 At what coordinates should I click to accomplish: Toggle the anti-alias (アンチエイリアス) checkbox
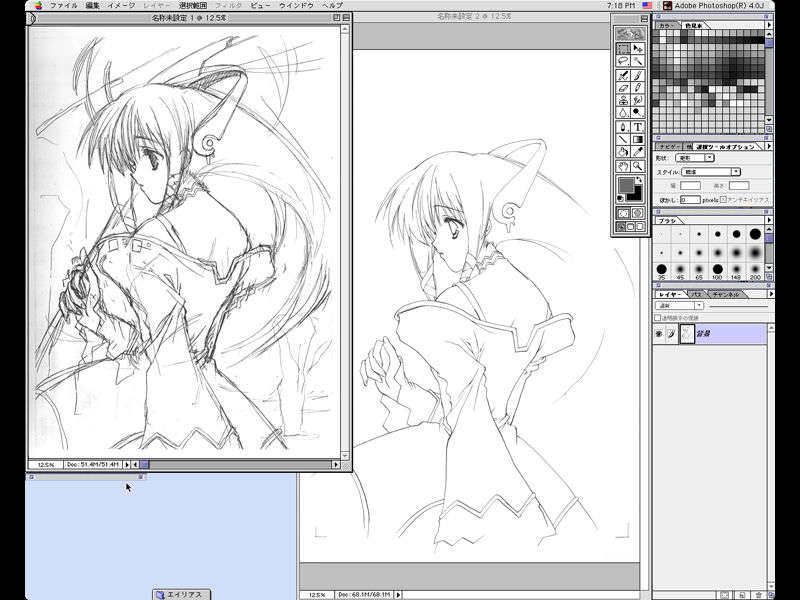click(x=723, y=200)
